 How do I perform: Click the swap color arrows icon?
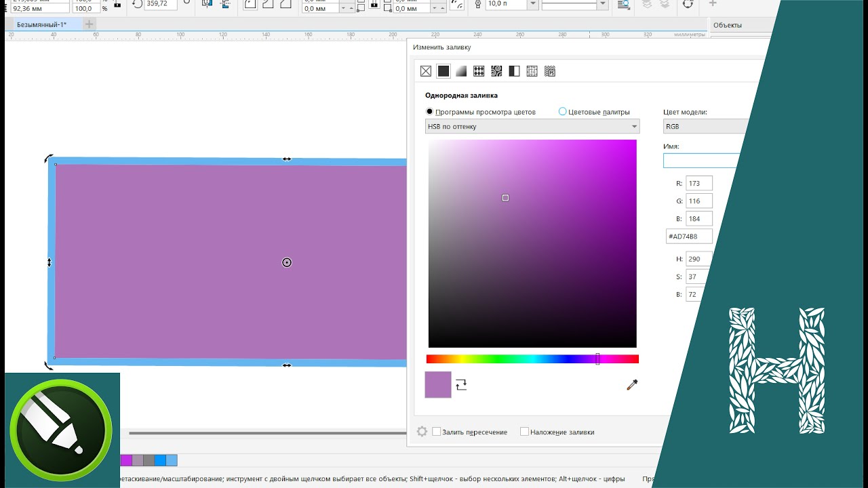461,385
